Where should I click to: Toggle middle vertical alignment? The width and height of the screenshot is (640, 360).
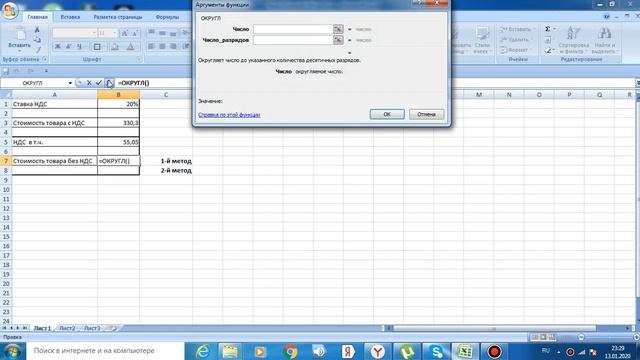click(162, 33)
